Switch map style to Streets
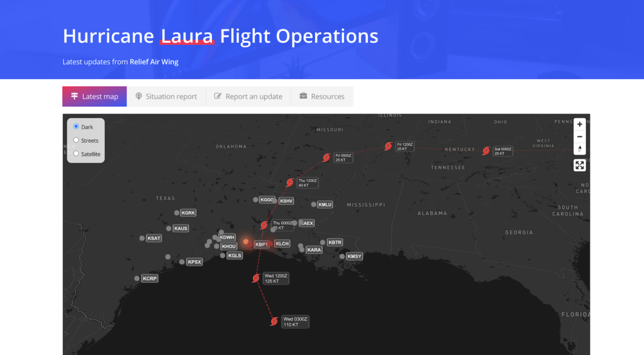 (x=76, y=140)
